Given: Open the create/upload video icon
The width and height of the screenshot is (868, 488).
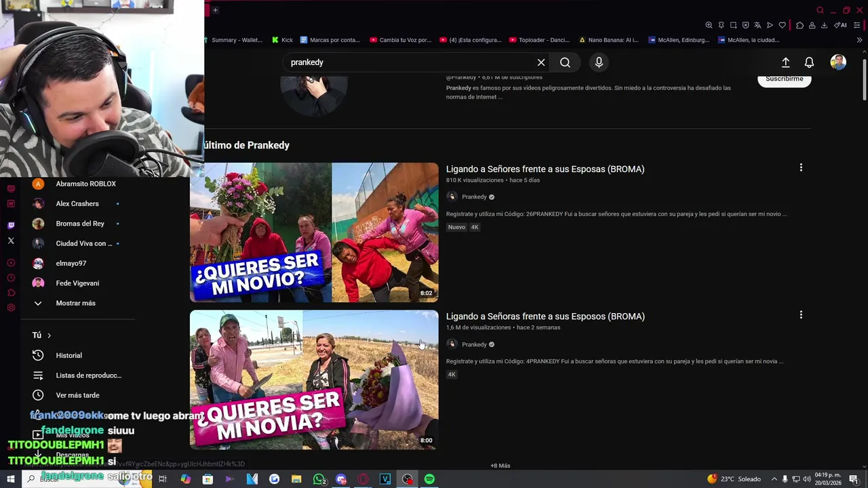Looking at the screenshot, I should point(785,62).
